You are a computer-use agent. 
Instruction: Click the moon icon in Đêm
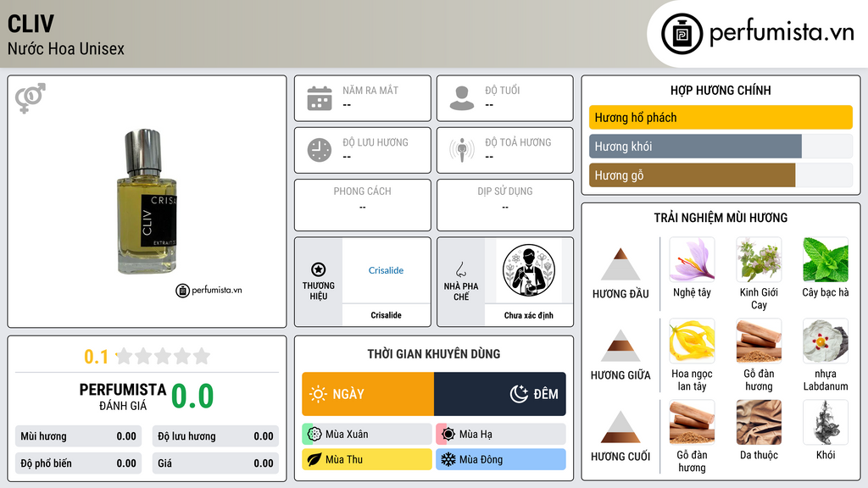point(519,394)
